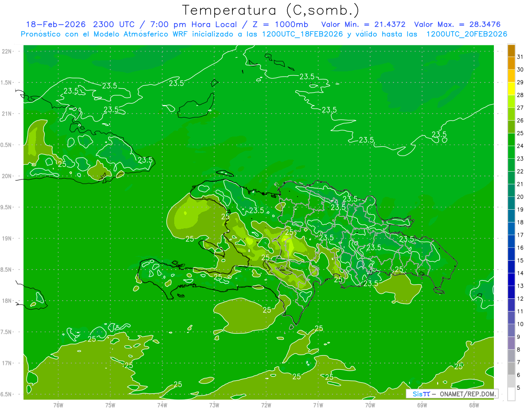
Task: Click the '70W' longitude axis label
Action: pyautogui.click(x=370, y=405)
